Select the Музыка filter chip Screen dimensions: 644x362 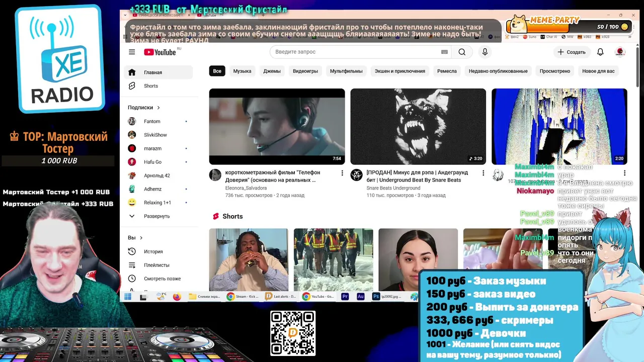pos(242,71)
